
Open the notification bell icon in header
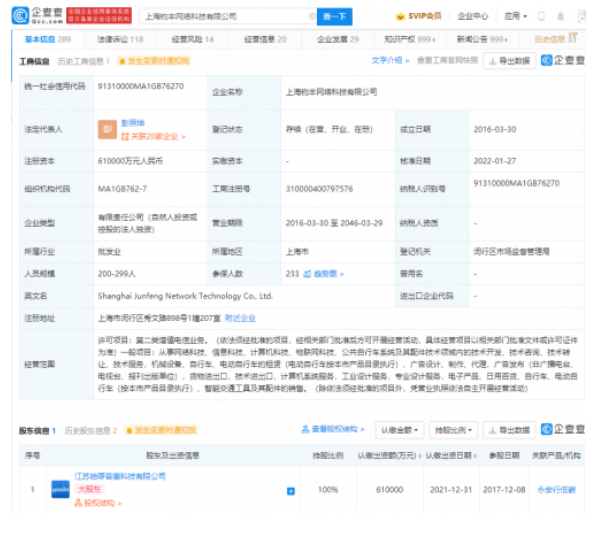click(560, 16)
